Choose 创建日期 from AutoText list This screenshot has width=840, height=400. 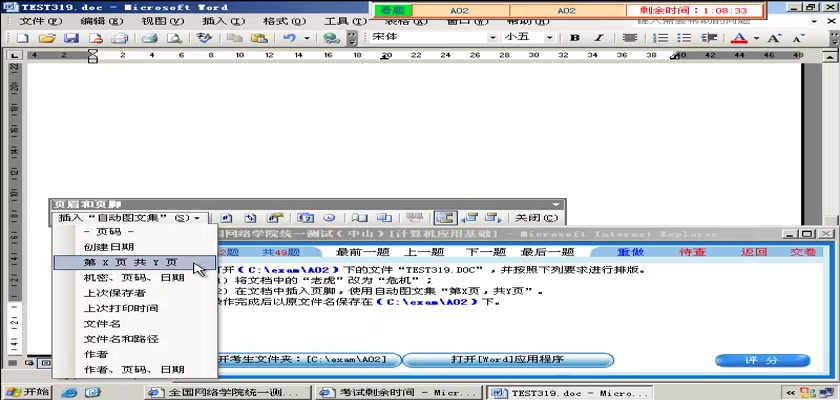click(134, 247)
